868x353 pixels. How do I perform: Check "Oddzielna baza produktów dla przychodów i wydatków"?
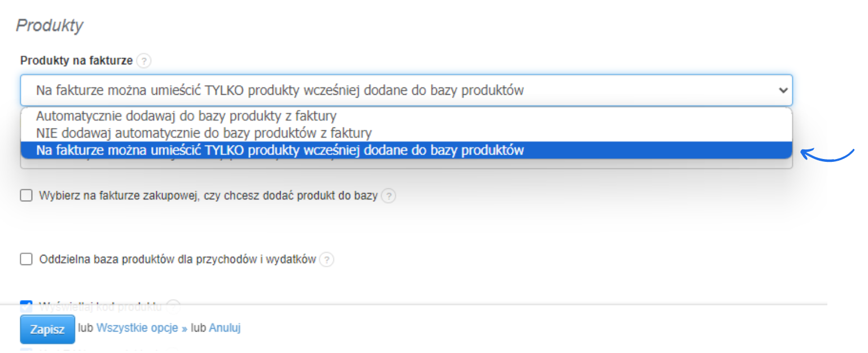click(26, 259)
